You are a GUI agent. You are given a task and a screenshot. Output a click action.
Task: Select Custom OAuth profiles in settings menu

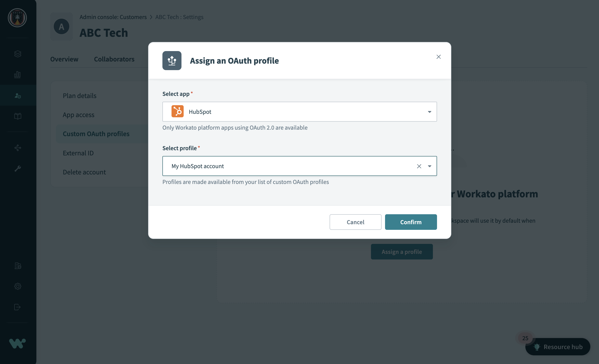[x=96, y=134]
